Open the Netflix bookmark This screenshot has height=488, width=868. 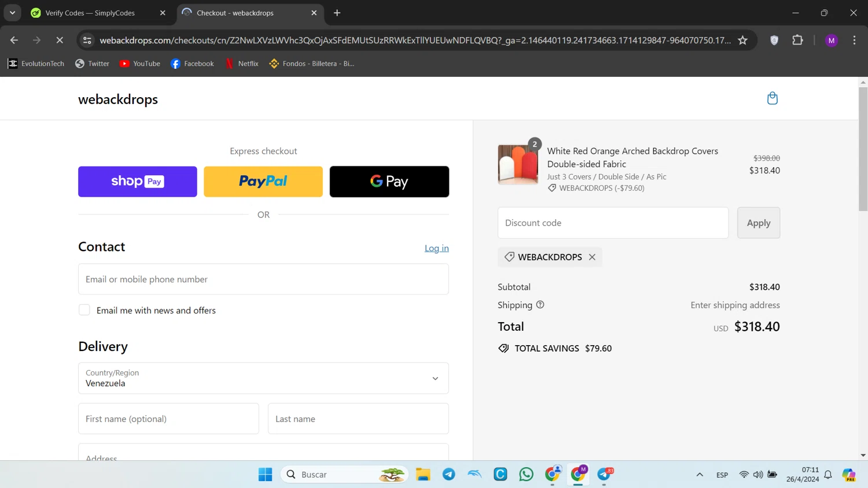[x=242, y=64]
